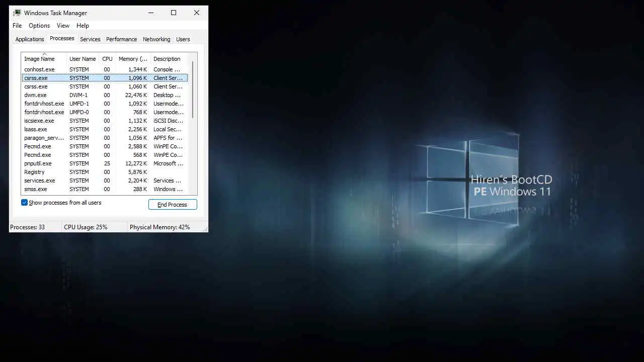The height and width of the screenshot is (362, 644).
Task: Select csrss.exe using 1,096 K memory
Action: [105, 78]
